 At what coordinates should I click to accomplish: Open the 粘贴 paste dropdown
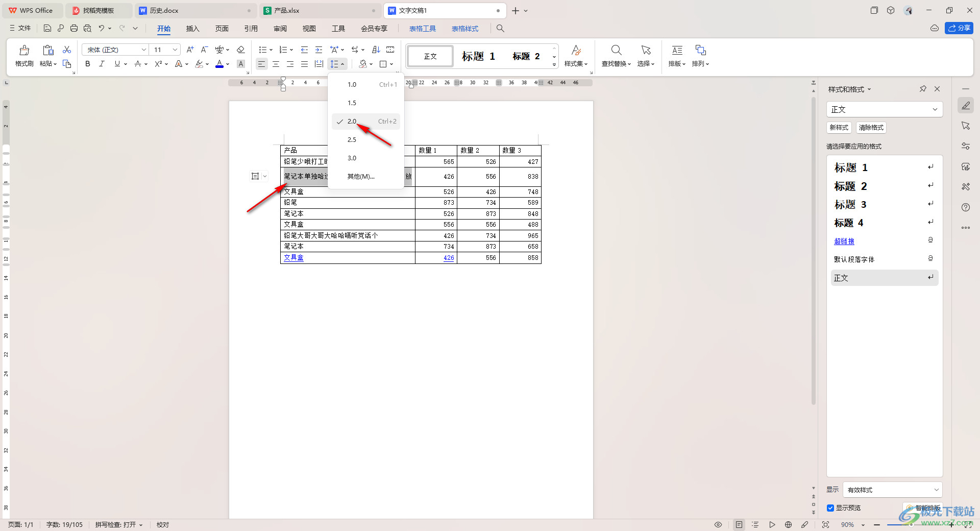point(48,64)
